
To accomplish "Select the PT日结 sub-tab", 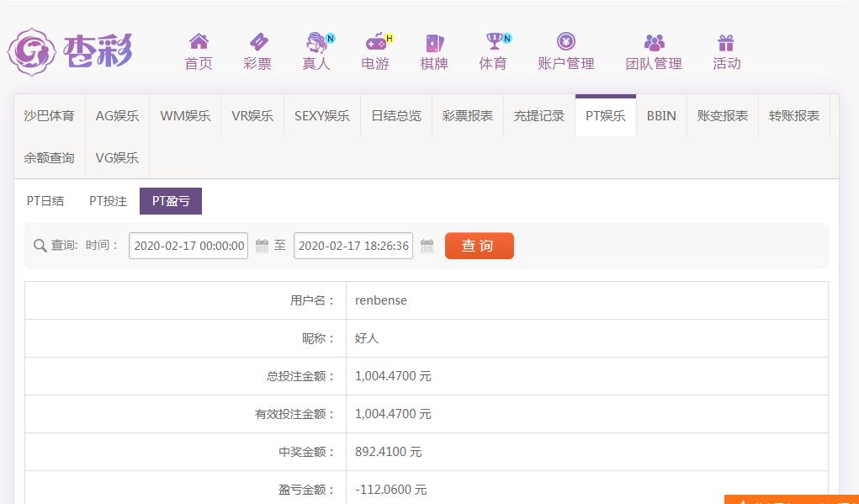I will (45, 201).
